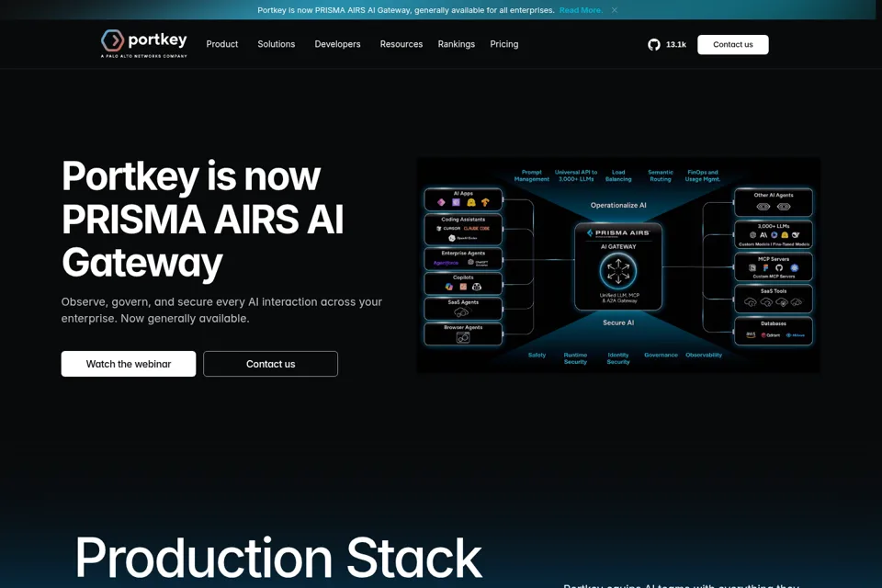This screenshot has height=588, width=882.
Task: Click the "Production Stack" heading
Action: click(x=278, y=558)
